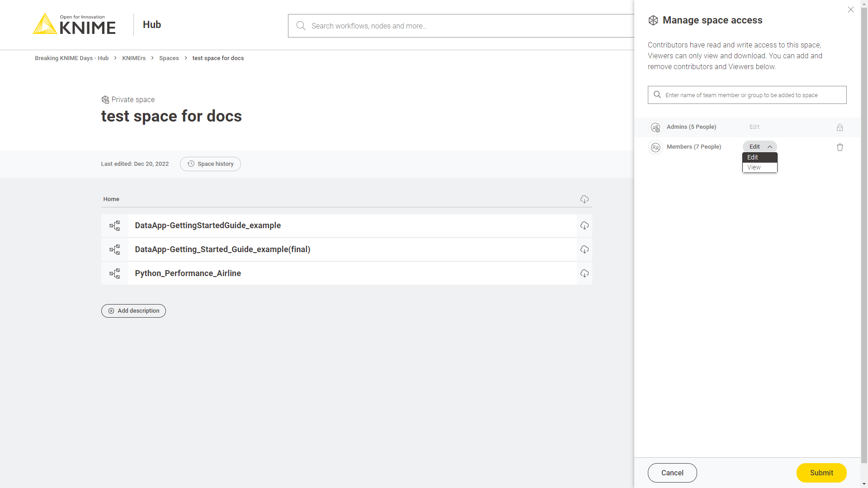Screen dimensions: 868x488
Task: Select Edit option in permission menu
Action: (x=760, y=157)
